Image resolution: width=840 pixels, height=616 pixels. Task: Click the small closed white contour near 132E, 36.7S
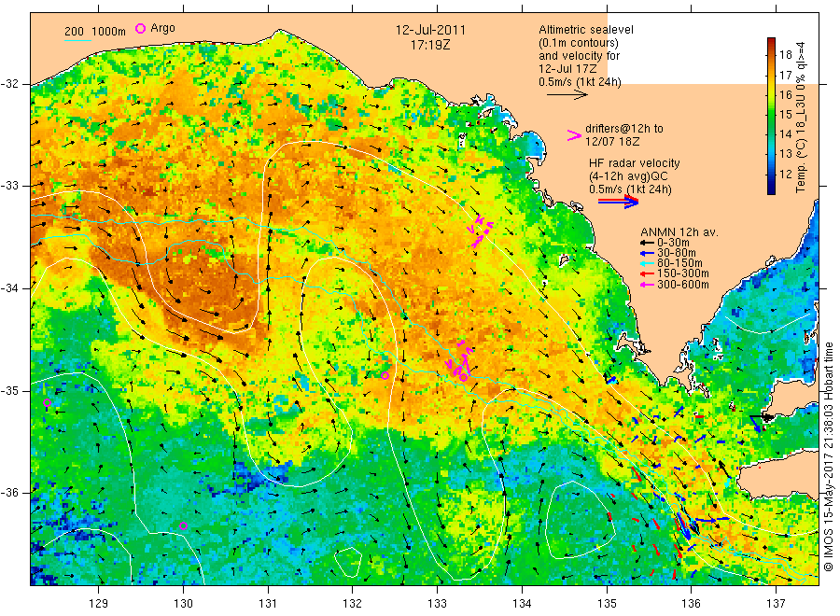tap(348, 562)
